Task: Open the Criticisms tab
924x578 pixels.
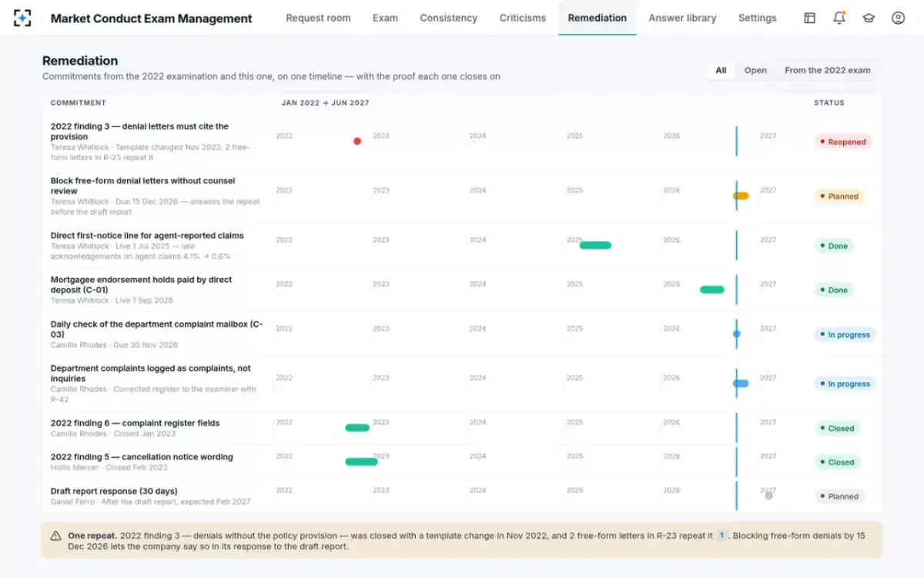Action: [x=523, y=18]
